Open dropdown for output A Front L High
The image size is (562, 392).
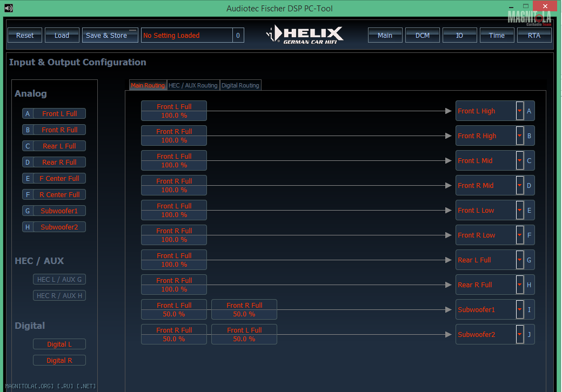coord(520,111)
